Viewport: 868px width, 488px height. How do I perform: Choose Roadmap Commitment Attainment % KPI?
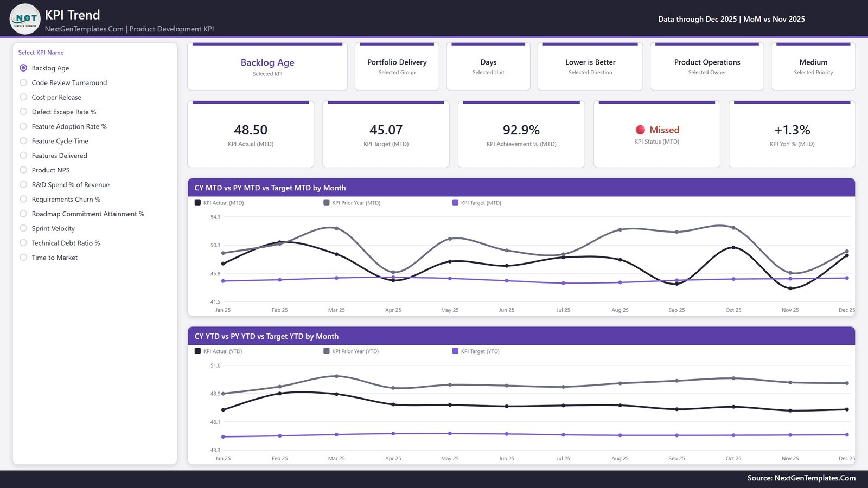(23, 214)
